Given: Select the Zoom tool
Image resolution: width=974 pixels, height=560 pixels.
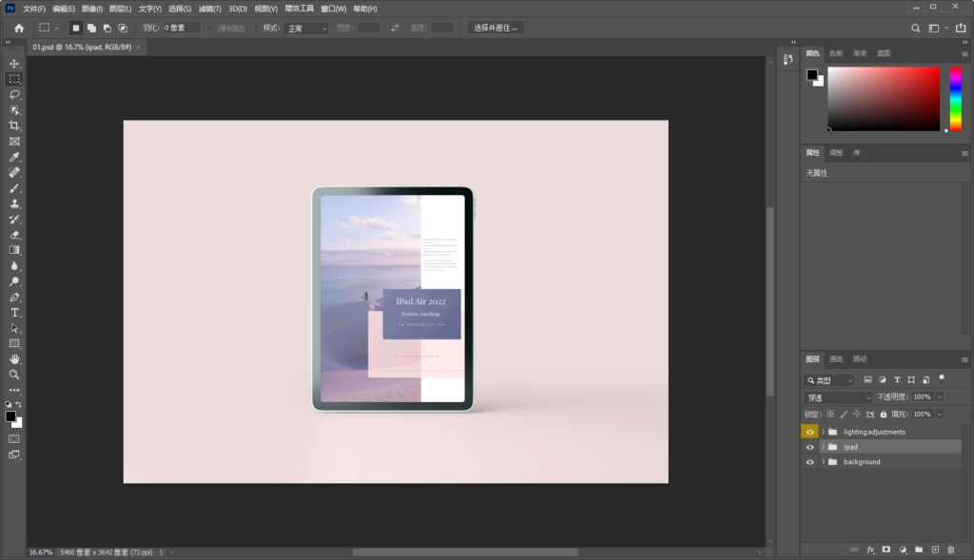Looking at the screenshot, I should tap(14, 375).
